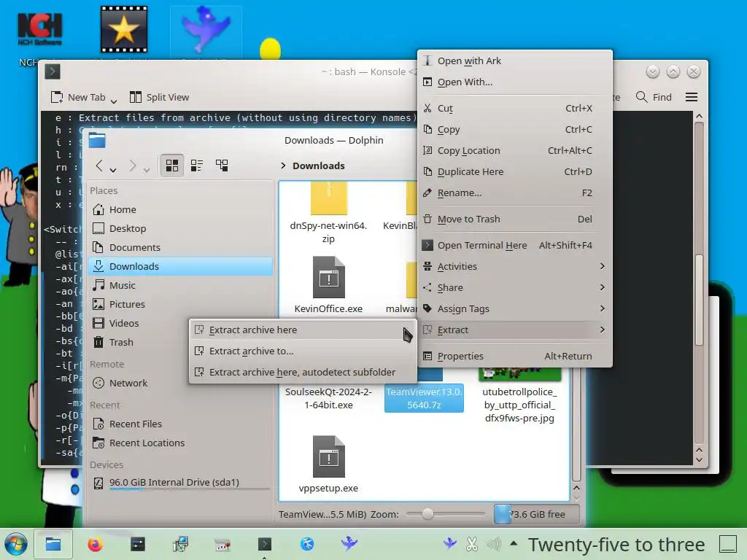Expand the Extract submenu entry
The height and width of the screenshot is (560, 747).
click(x=515, y=330)
